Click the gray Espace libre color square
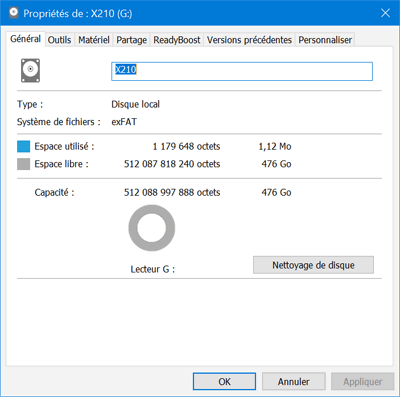Screen dimensions: 400x397 point(24,164)
